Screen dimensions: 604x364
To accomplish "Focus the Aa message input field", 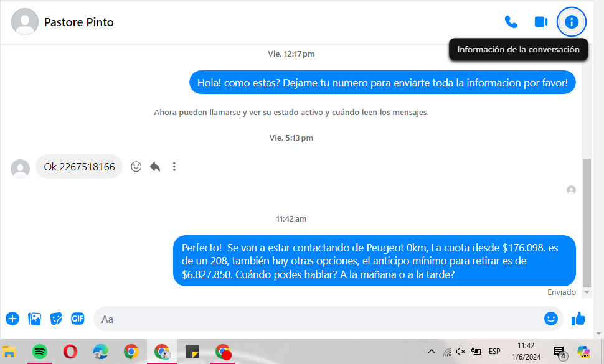I will point(319,319).
